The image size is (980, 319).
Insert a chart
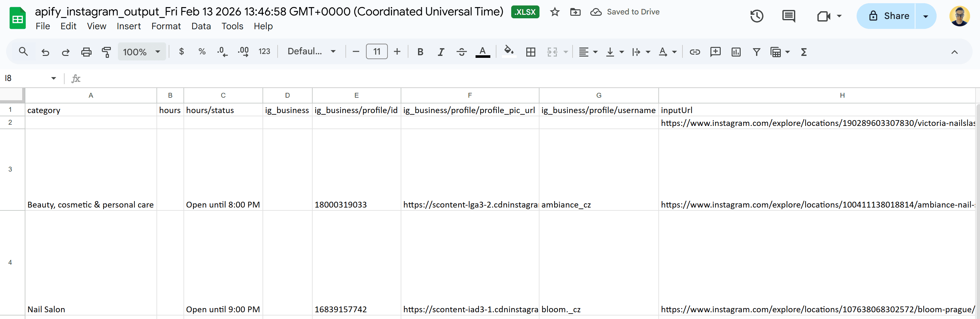coord(736,52)
